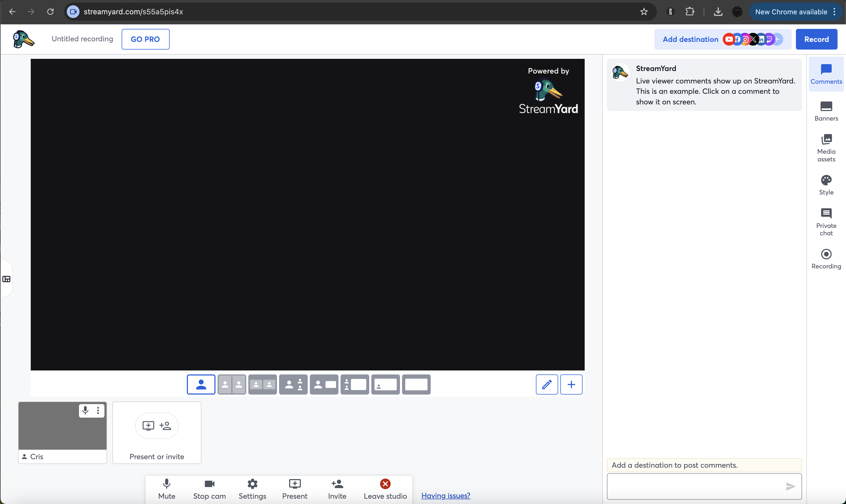Select the person beside small screen layout

[324, 384]
